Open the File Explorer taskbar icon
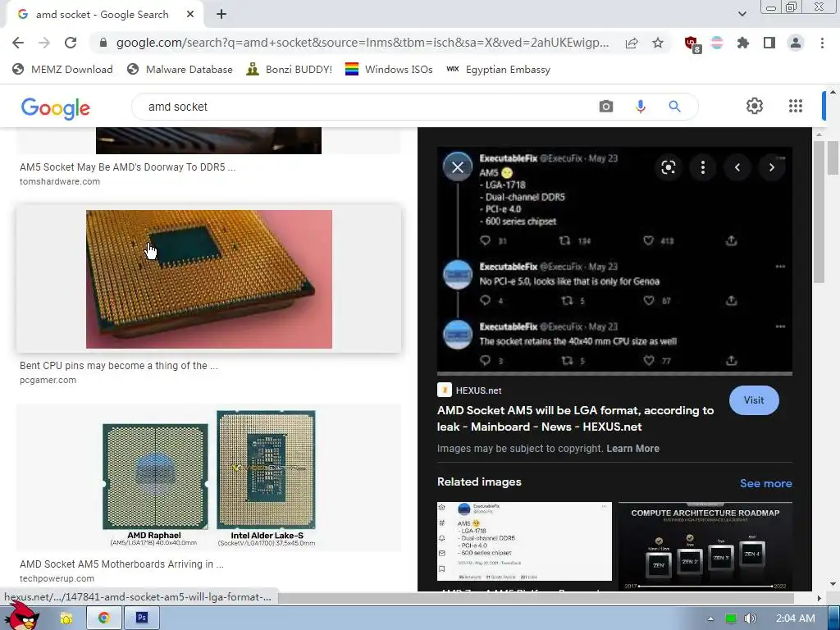The image size is (840, 630). 66,619
